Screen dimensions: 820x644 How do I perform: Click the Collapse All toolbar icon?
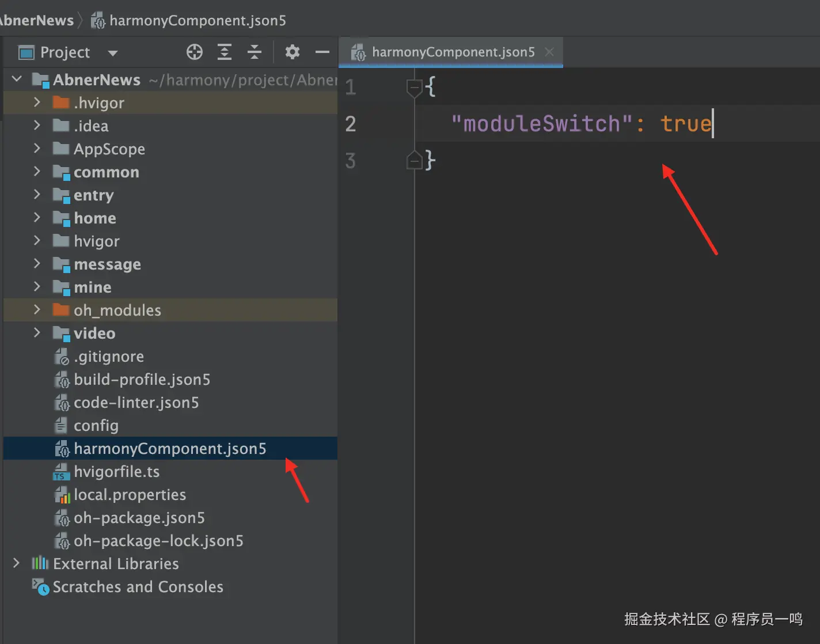tap(255, 52)
